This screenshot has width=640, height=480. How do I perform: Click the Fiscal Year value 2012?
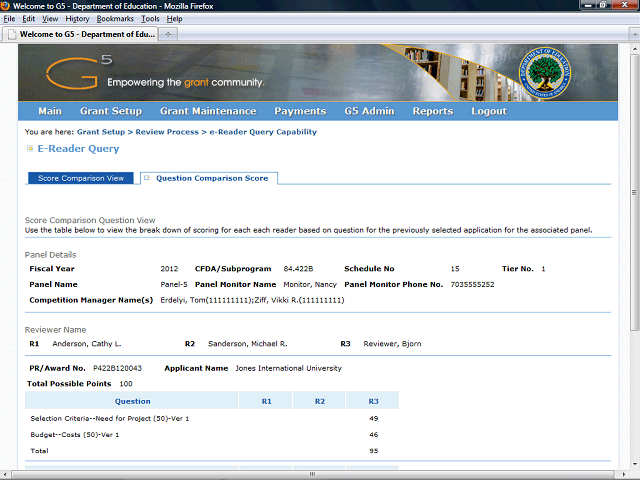(169, 269)
